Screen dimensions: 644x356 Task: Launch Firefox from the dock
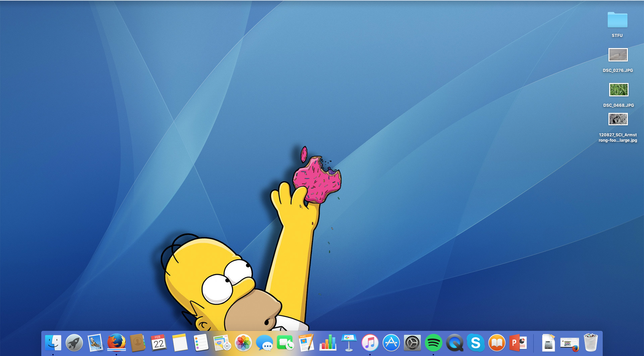116,343
